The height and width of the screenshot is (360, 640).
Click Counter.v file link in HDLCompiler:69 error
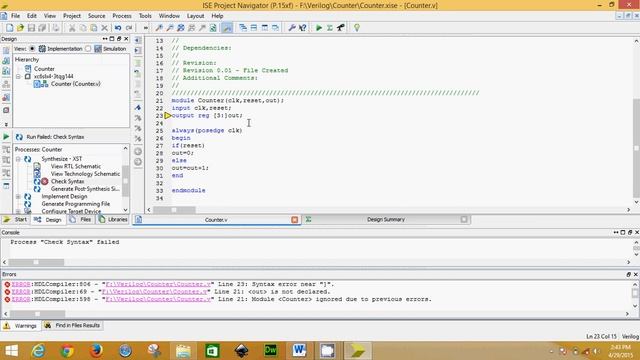click(x=154, y=292)
